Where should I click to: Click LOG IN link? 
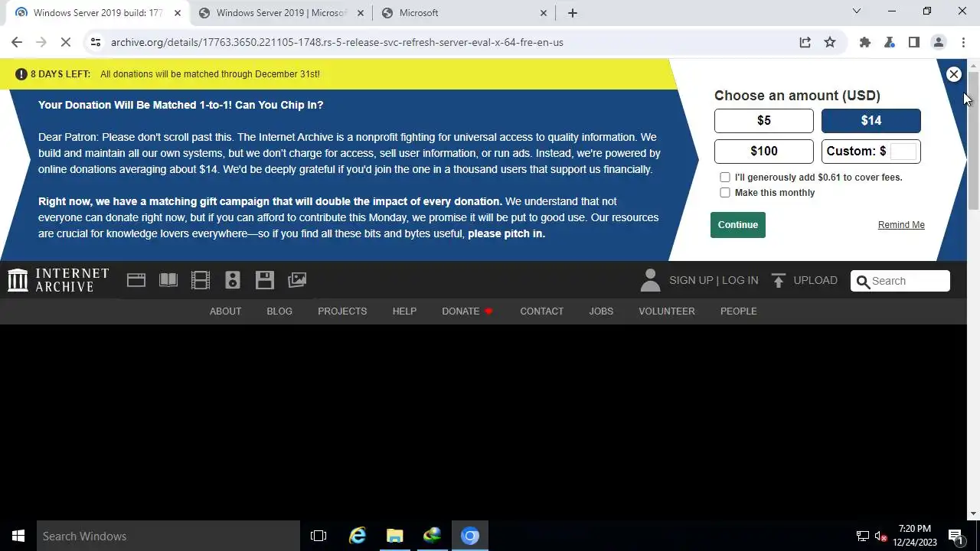click(x=740, y=280)
